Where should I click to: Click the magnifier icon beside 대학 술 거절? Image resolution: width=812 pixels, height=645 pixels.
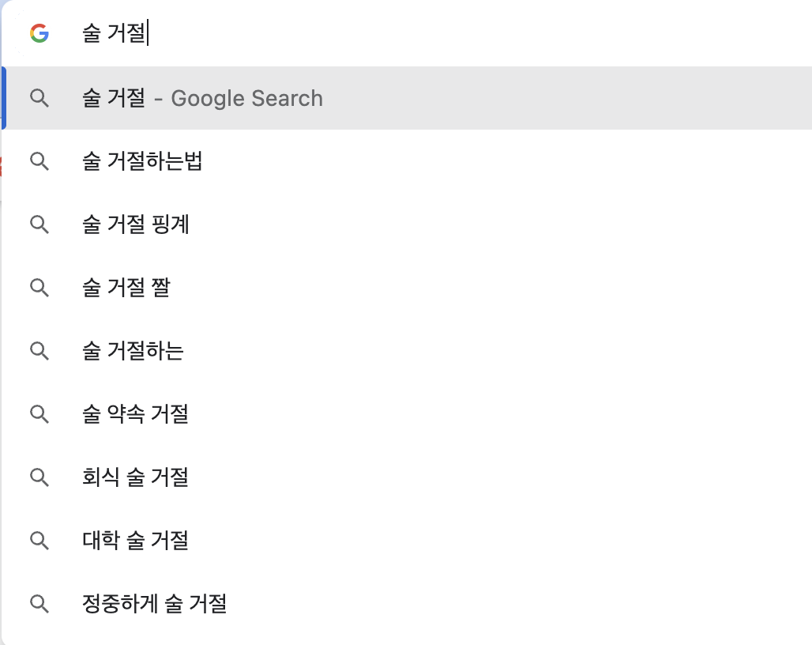[x=39, y=541]
